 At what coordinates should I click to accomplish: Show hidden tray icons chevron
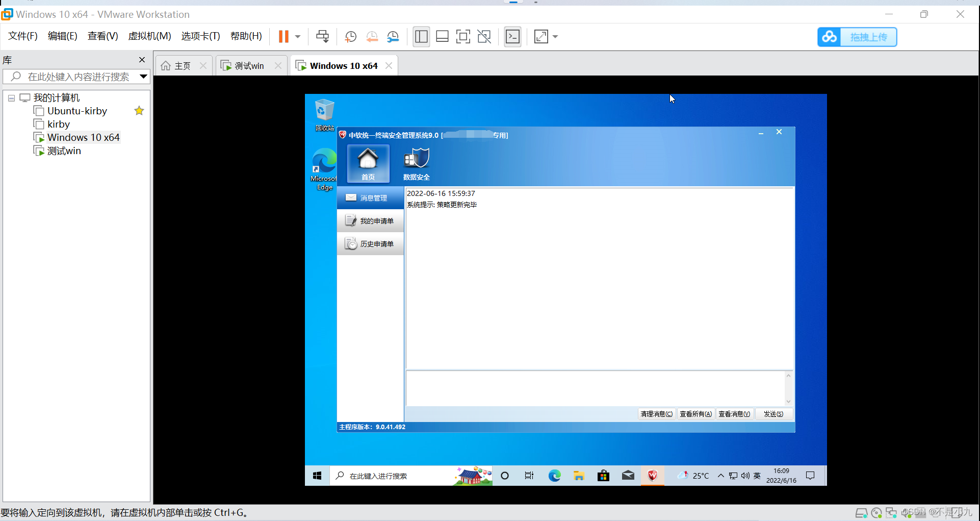pyautogui.click(x=720, y=476)
